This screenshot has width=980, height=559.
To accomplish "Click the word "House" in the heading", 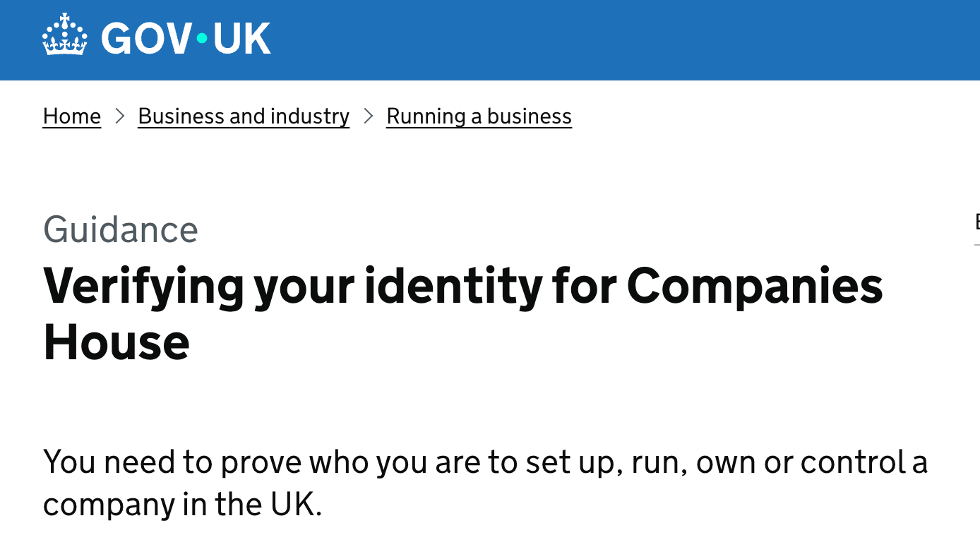I will click(116, 342).
